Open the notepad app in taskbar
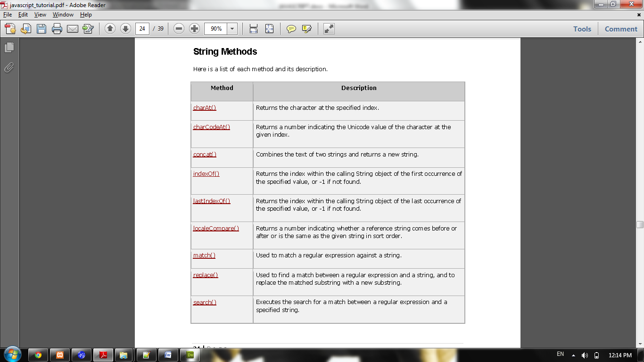The image size is (644, 362). [146, 355]
